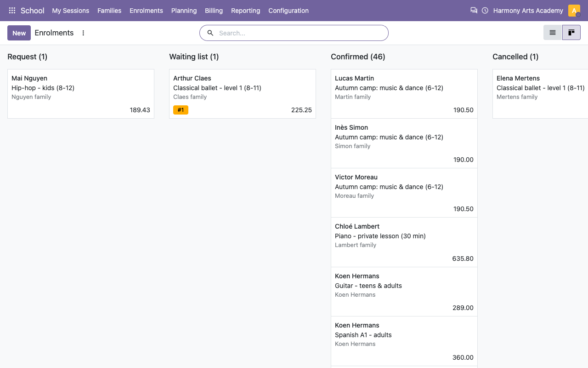Screen dimensions: 588x368
Task: Click the 635.80 amount on Chloé's card
Action: [463, 259]
